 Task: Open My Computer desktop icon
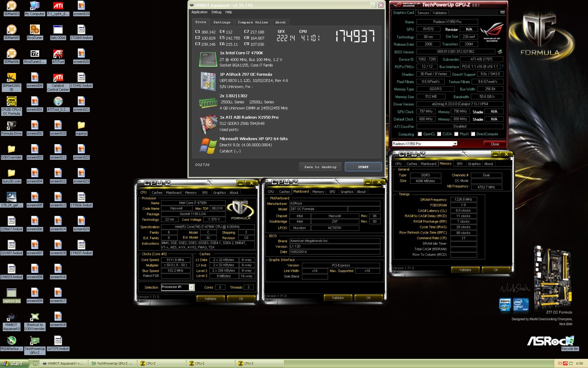coord(35,9)
